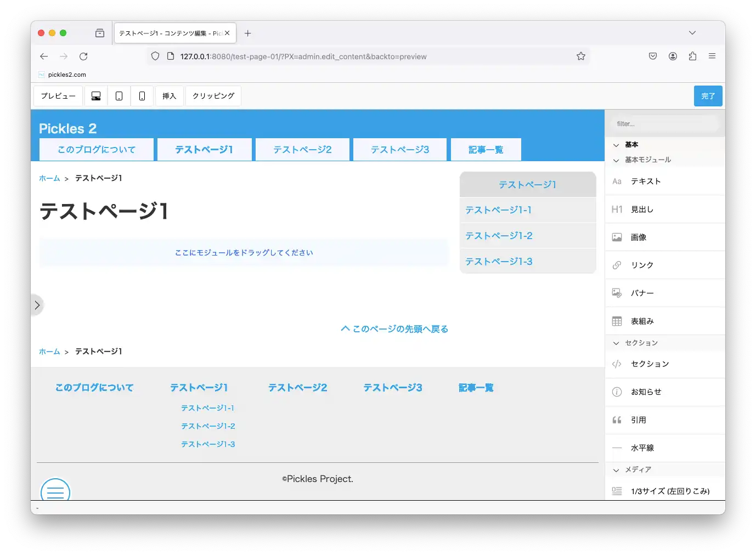
Task: Select the desktop preview size icon
Action: (x=96, y=96)
